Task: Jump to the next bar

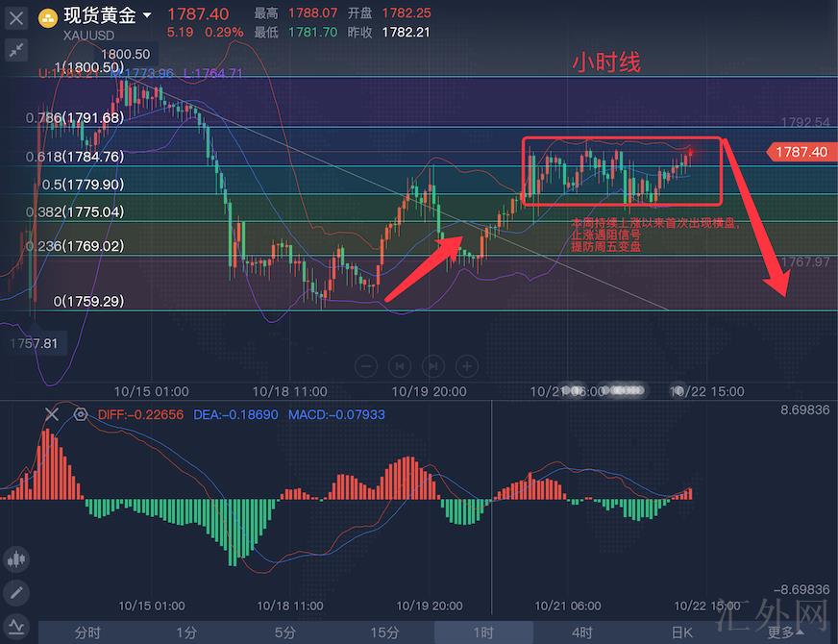Action: pos(433,366)
